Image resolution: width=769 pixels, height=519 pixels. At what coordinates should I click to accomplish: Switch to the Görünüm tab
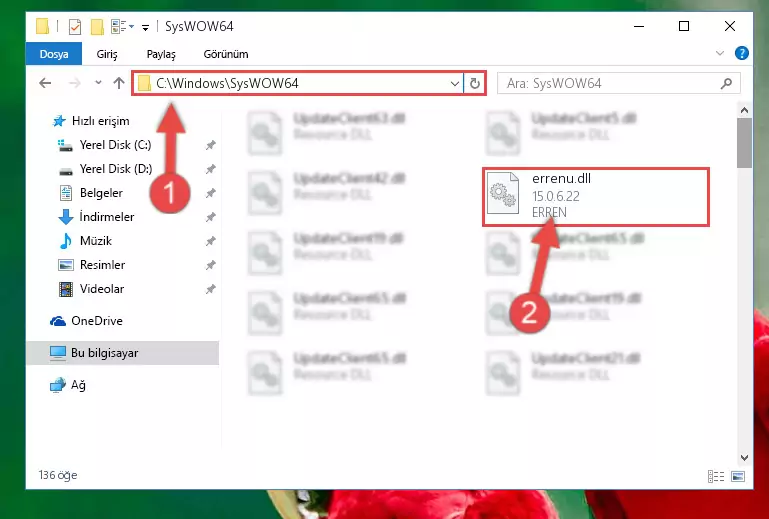[226, 54]
